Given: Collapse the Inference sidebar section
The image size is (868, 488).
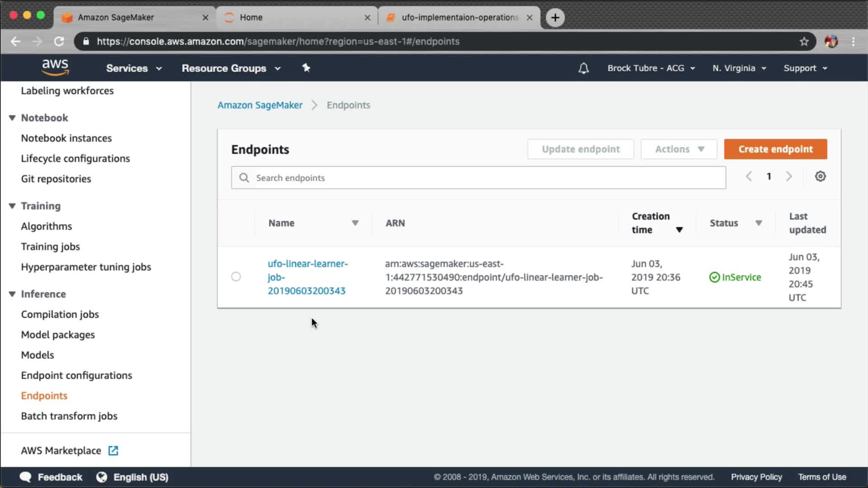Looking at the screenshot, I should [12, 294].
